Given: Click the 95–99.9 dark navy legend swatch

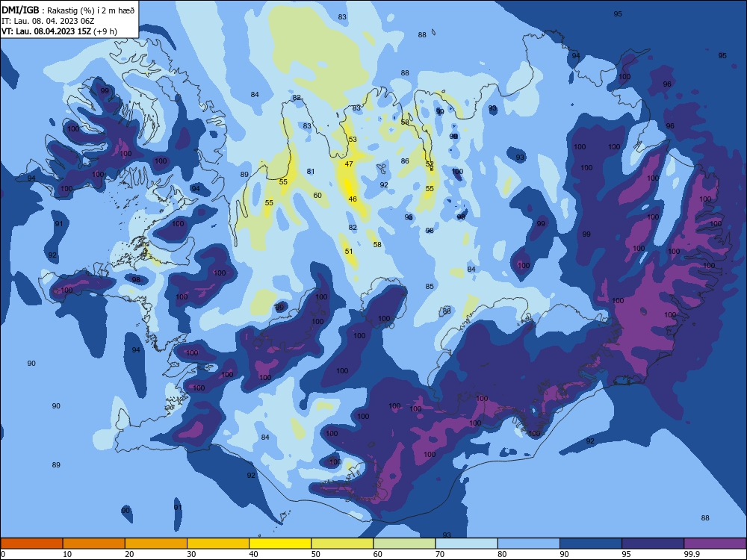Looking at the screenshot, I should click(x=653, y=544).
